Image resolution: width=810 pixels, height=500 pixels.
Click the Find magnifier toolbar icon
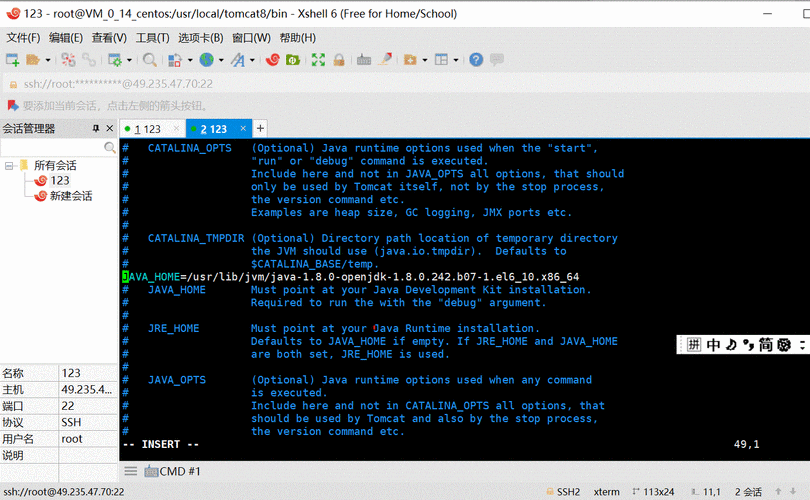[150, 60]
